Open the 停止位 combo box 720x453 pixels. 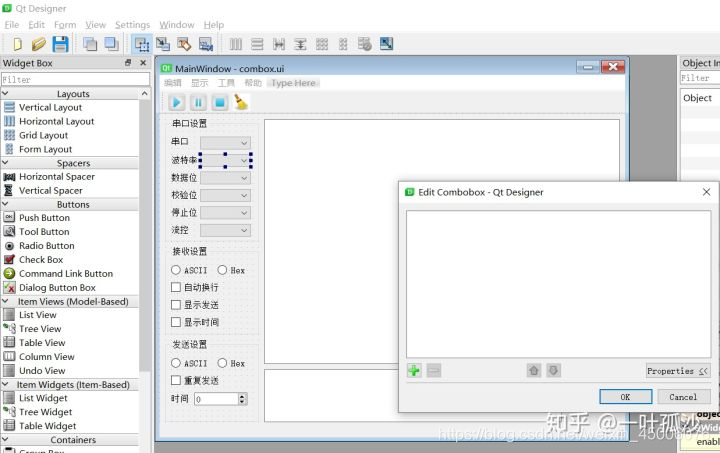[225, 213]
